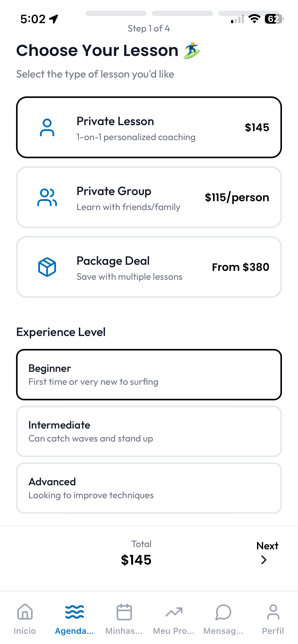Tap the surfer emoji in the heading
The image size is (298, 644).
click(x=192, y=50)
